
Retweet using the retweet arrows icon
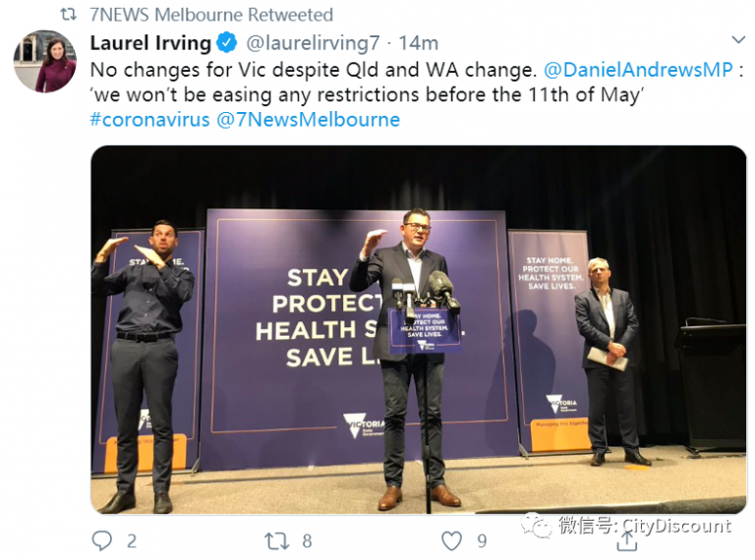[x=277, y=540]
